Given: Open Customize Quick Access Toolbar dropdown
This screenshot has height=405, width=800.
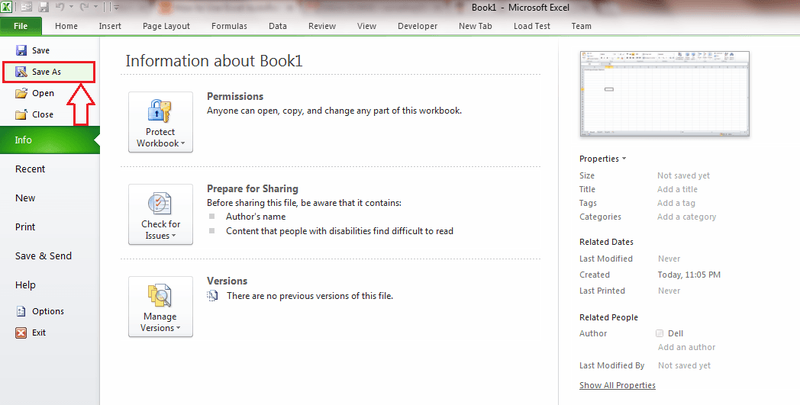Looking at the screenshot, I should click(116, 7).
